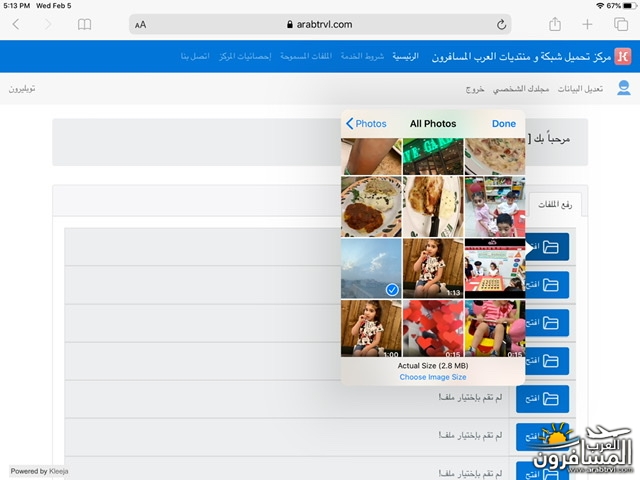Click the user profile avatar icon

(623, 88)
